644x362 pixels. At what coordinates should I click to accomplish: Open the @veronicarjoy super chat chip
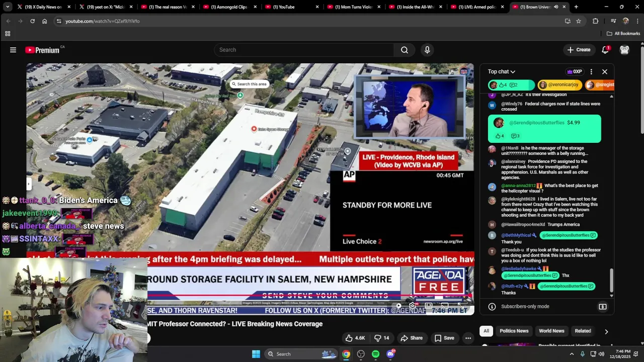pyautogui.click(x=559, y=85)
